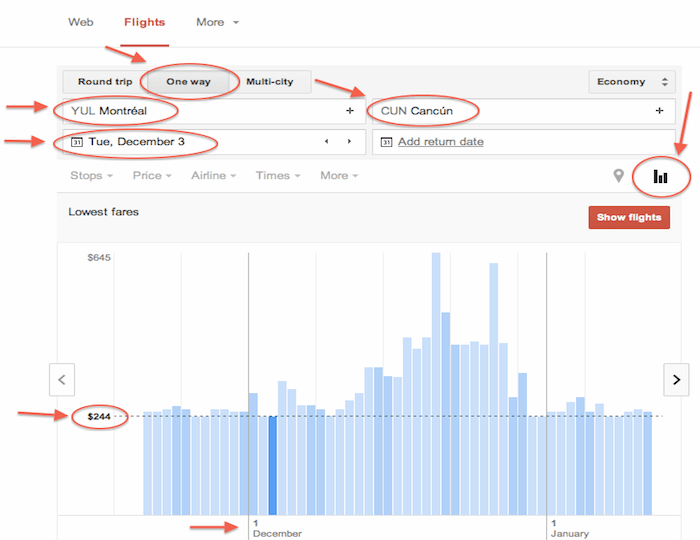The height and width of the screenshot is (540, 700).
Task: Click the 1 December axis label
Action: click(x=277, y=528)
